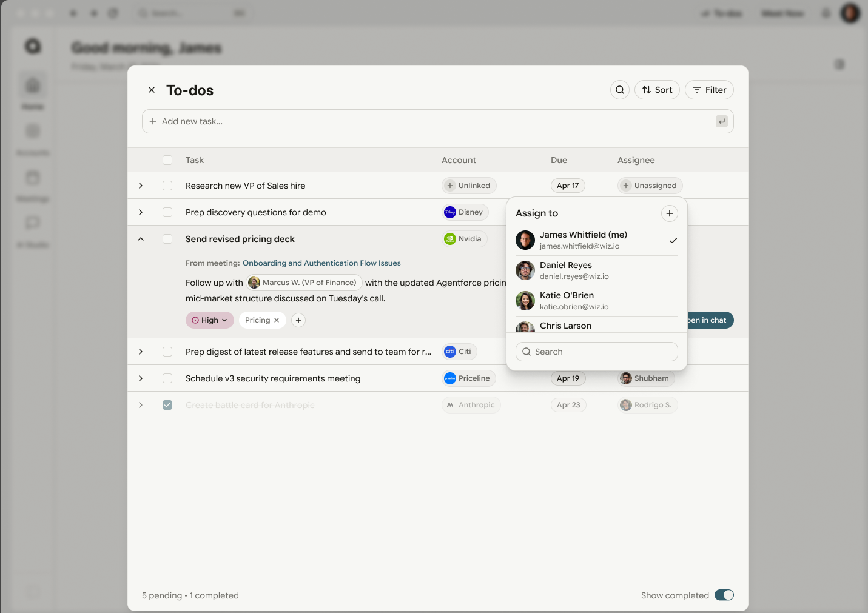Check off Send revised pricing deck
The width and height of the screenshot is (868, 613).
(167, 239)
